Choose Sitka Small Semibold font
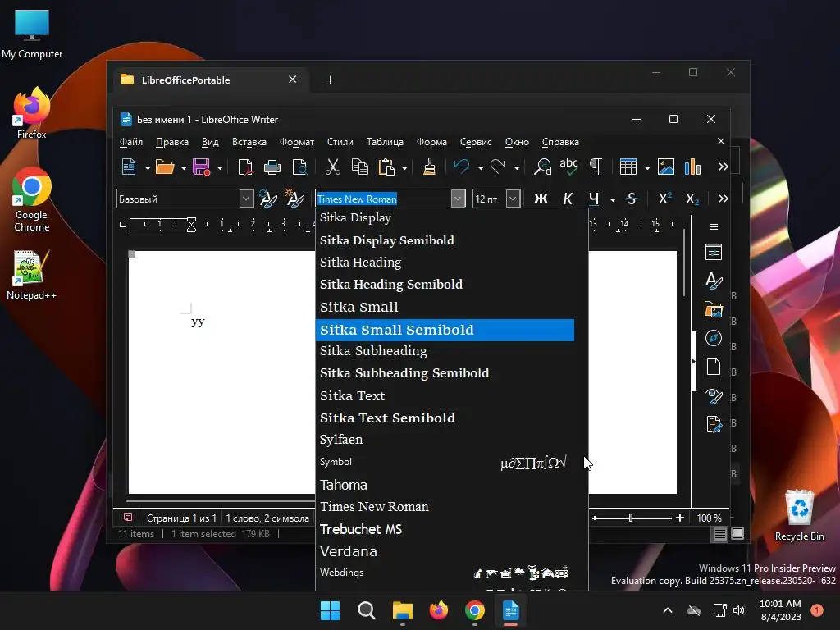 click(445, 330)
